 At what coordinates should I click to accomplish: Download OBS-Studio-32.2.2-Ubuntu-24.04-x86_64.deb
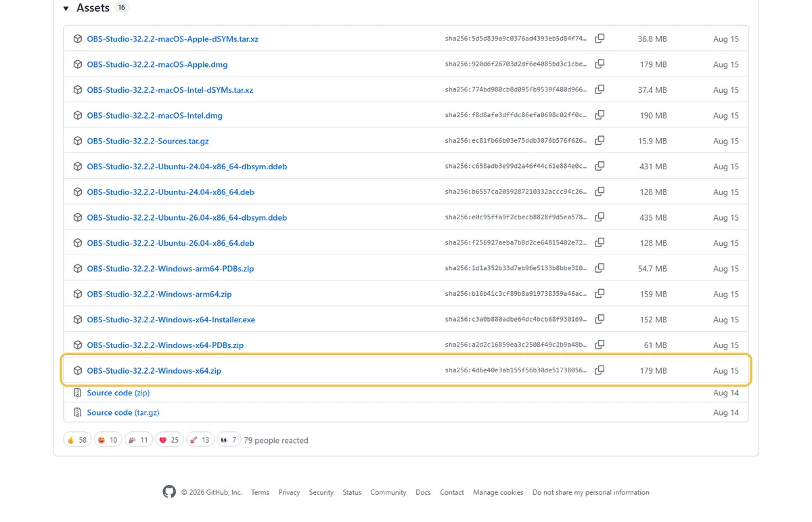coord(171,192)
